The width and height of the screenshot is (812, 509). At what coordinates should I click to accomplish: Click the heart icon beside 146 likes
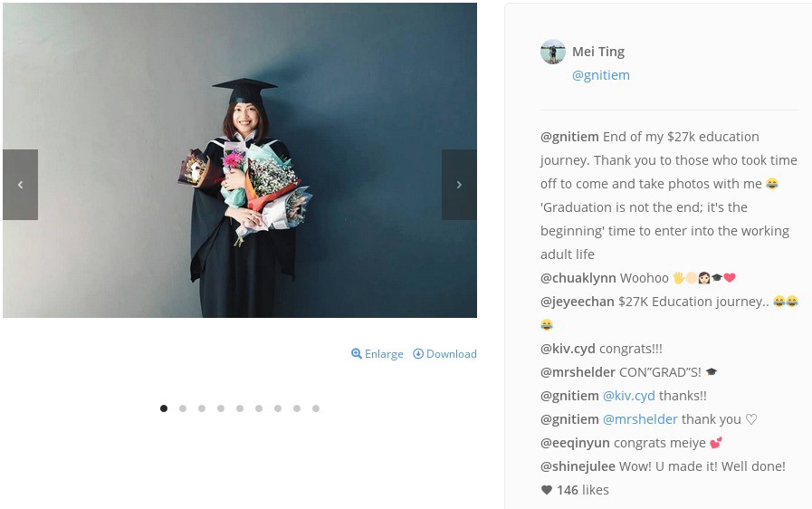pyautogui.click(x=547, y=490)
